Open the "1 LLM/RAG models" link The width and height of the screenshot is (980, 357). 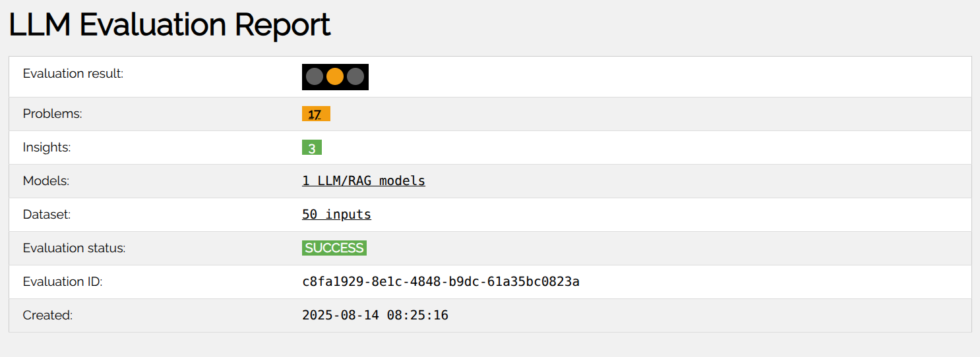pos(363,180)
